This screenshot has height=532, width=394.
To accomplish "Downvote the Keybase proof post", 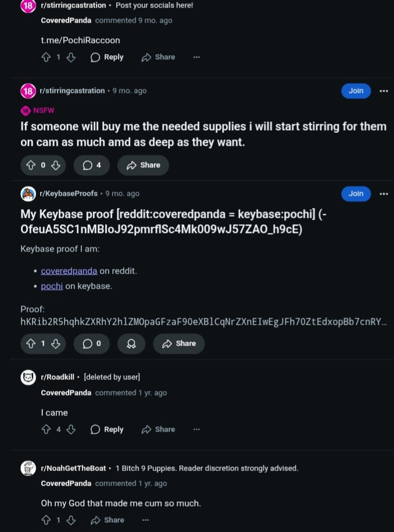I will pos(56,343).
